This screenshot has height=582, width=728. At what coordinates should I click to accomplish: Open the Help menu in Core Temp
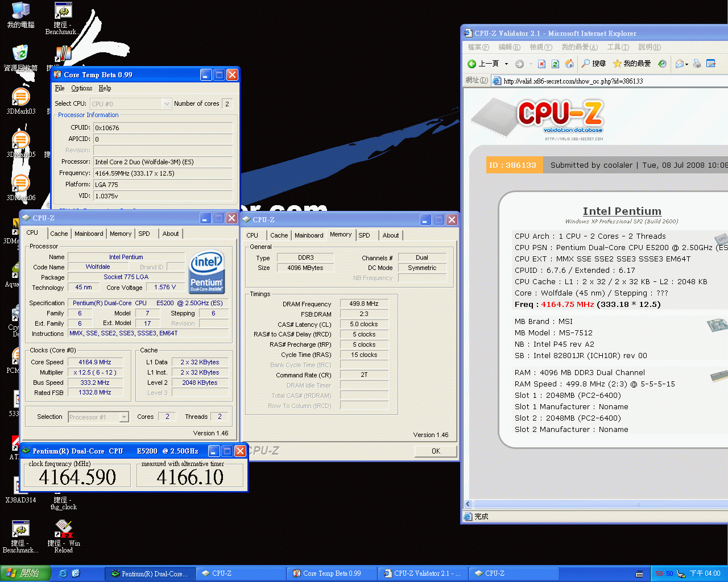105,88
